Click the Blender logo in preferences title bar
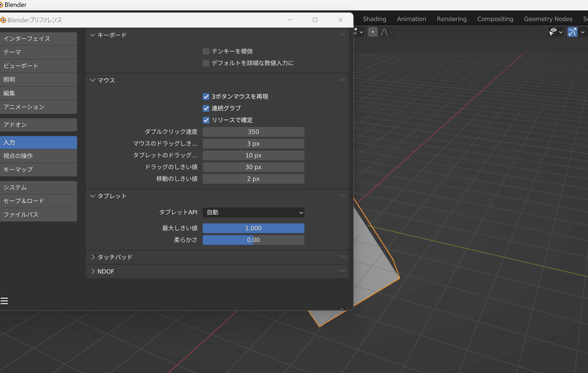The image size is (588, 373). 3,20
